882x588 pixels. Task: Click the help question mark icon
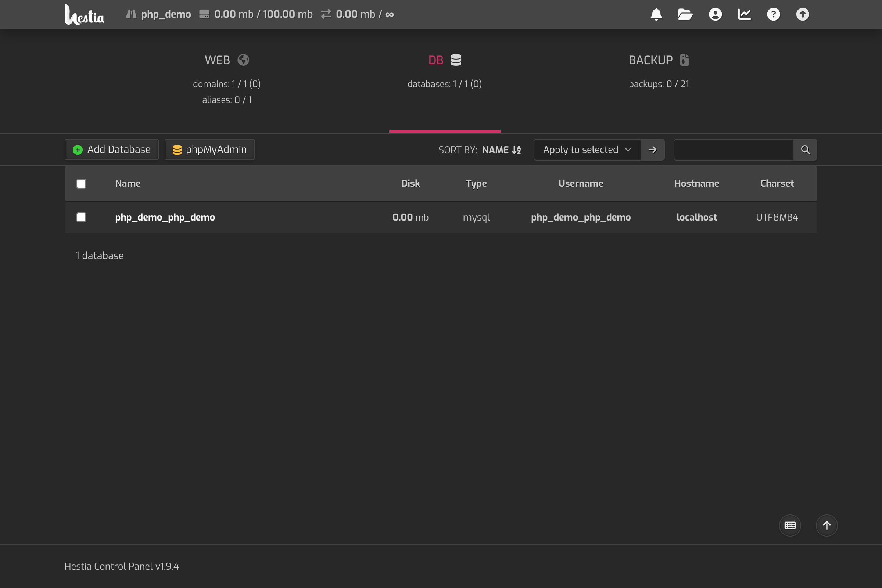(x=773, y=14)
